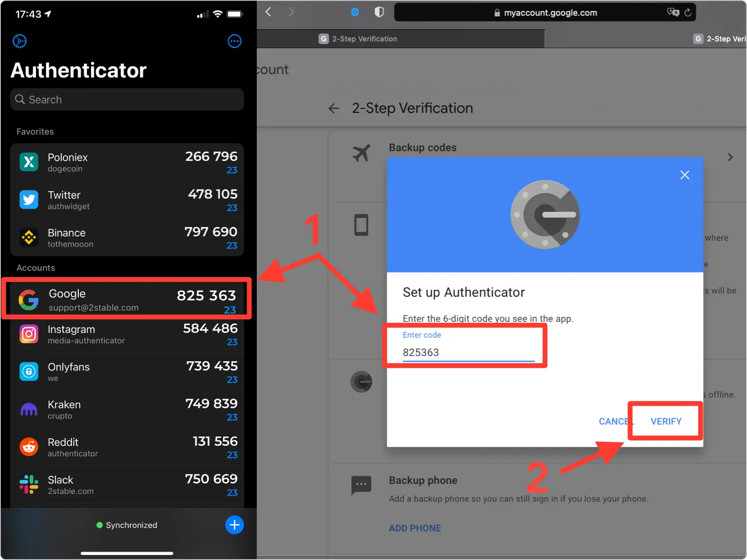Click the Backup phone heading

[x=423, y=480]
